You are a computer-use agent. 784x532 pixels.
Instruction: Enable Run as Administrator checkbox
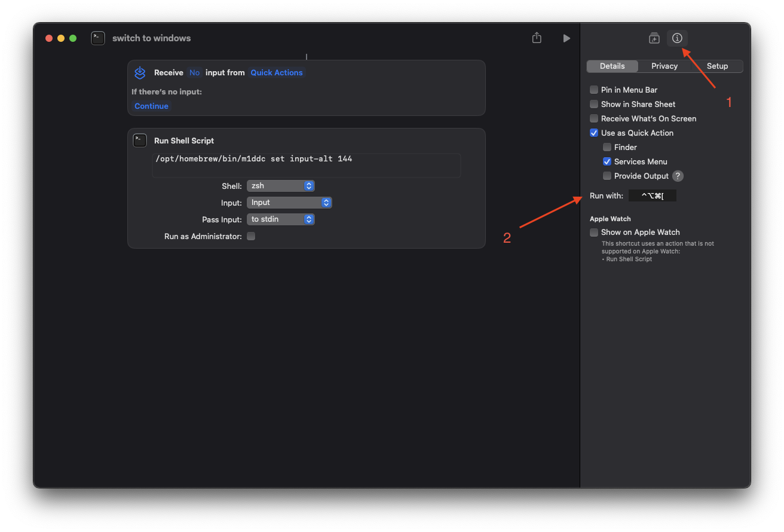point(251,236)
